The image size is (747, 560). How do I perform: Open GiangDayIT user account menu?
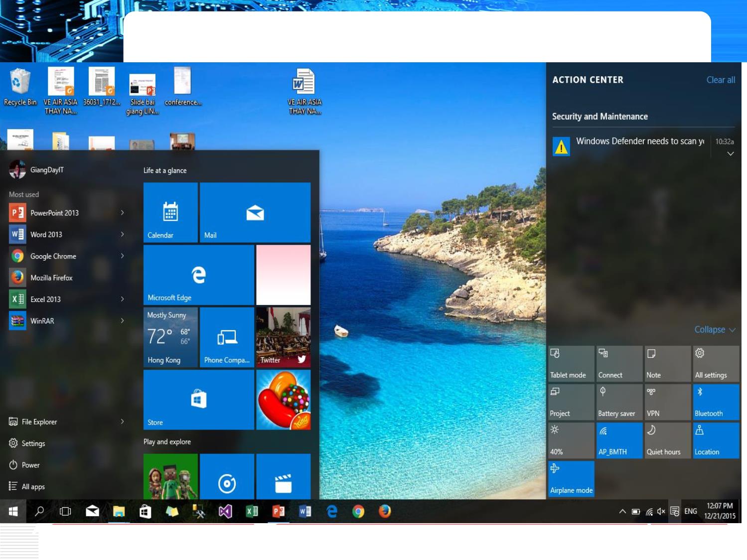(37, 170)
